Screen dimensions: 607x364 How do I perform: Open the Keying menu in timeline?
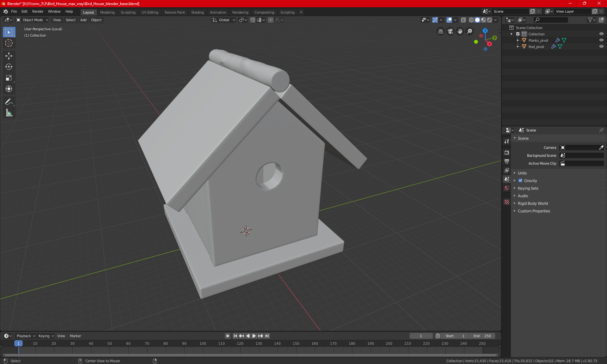(46, 336)
